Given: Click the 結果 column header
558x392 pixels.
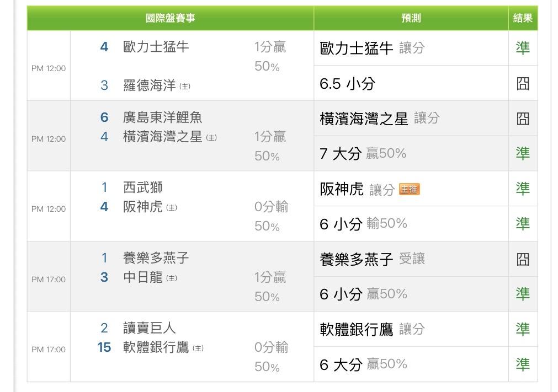Looking at the screenshot, I should tap(522, 18).
